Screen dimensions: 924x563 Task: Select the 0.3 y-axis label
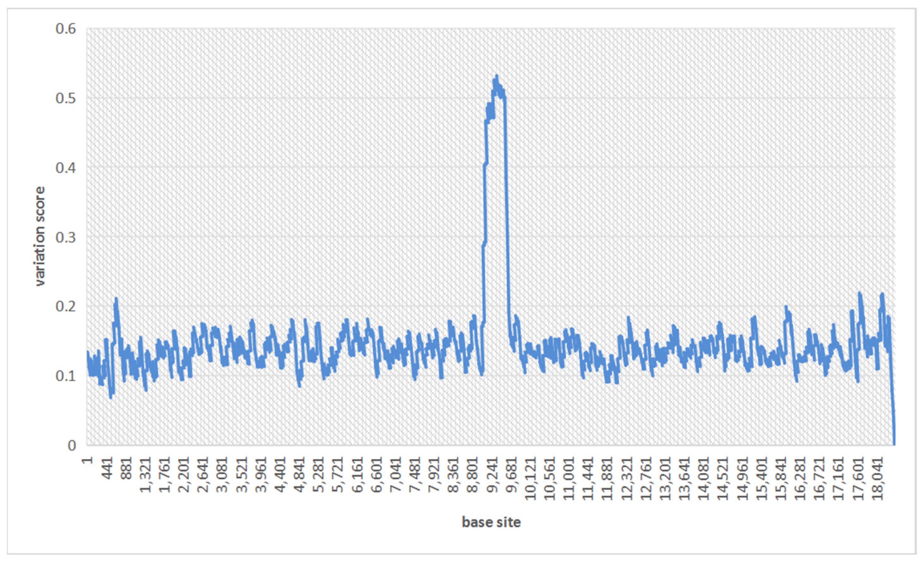point(66,237)
